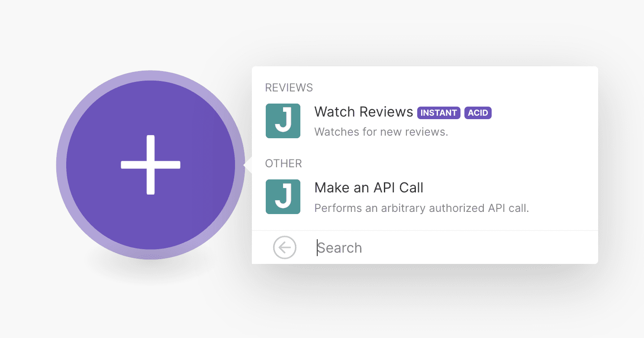
Task: Click empty space right of the ACID badge
Action: tap(541, 113)
